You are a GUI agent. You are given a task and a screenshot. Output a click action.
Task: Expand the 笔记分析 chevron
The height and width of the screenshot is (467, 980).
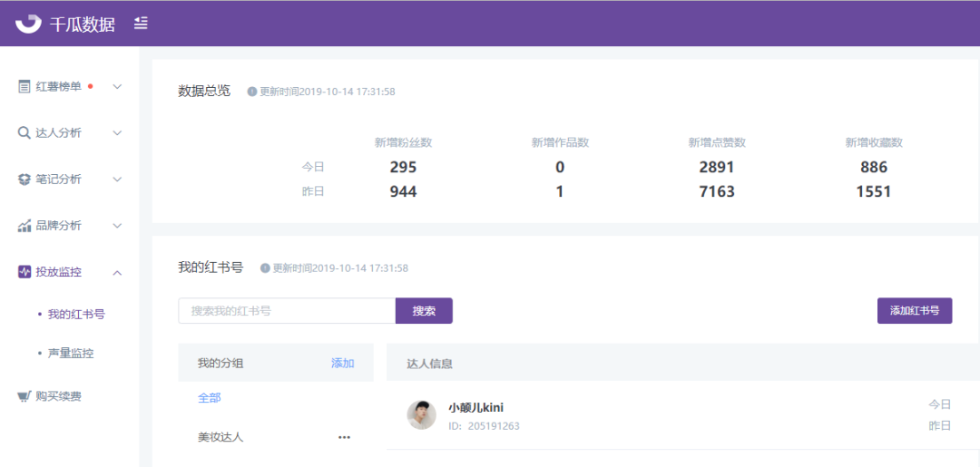point(117,180)
